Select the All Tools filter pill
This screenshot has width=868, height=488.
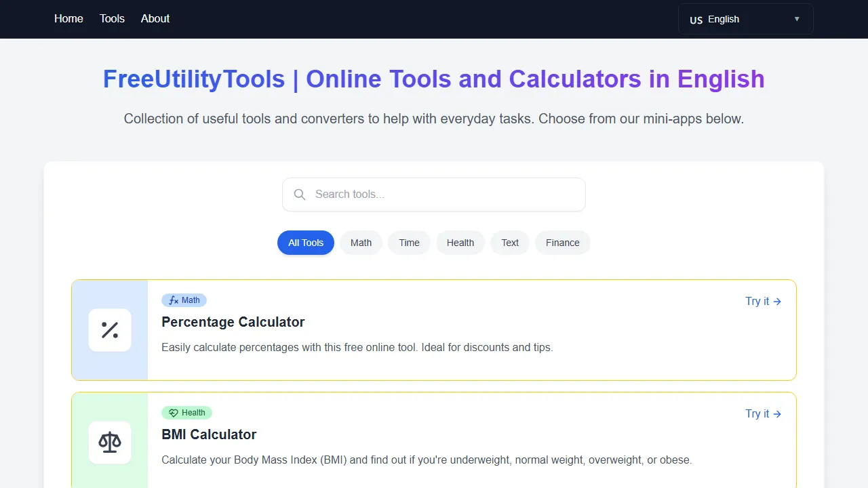coord(305,242)
